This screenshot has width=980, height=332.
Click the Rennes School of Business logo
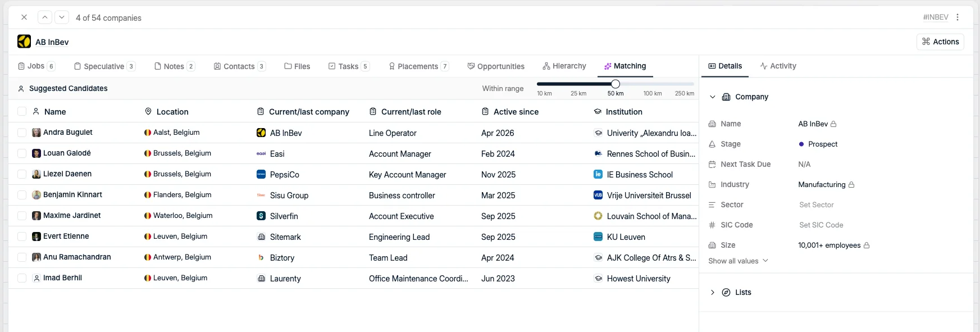(598, 153)
